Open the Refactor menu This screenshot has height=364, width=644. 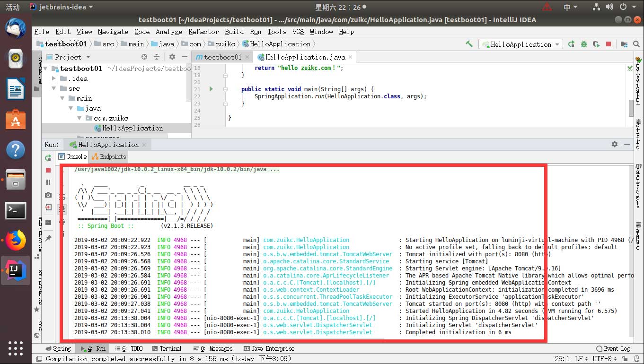tap(203, 32)
